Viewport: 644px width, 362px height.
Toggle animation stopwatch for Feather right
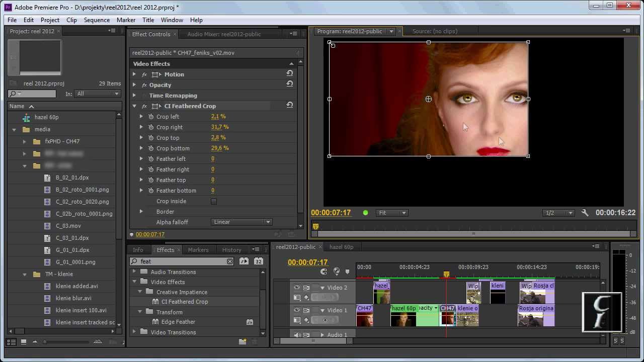(x=151, y=169)
